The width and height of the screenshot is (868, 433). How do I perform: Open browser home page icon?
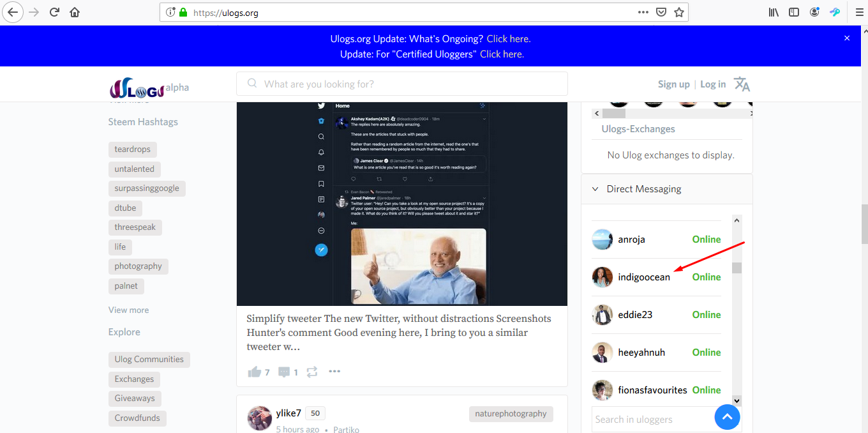coord(75,12)
